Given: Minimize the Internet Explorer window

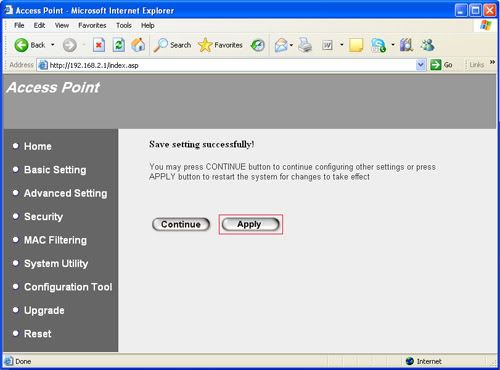Looking at the screenshot, I should [x=461, y=10].
